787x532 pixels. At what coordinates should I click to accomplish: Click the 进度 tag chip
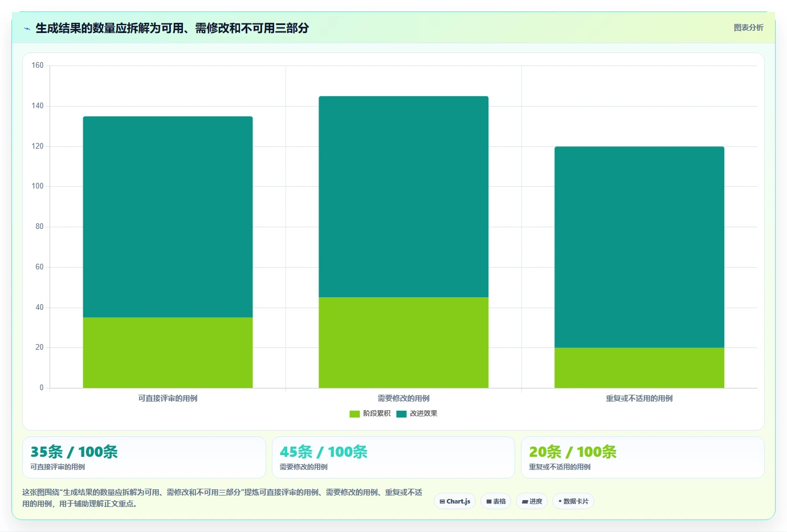(x=532, y=501)
